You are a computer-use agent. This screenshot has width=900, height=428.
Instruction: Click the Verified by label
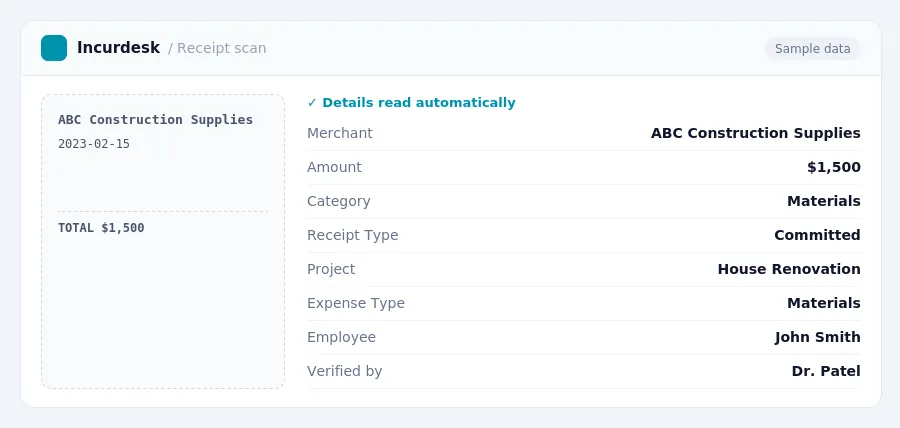click(x=344, y=371)
